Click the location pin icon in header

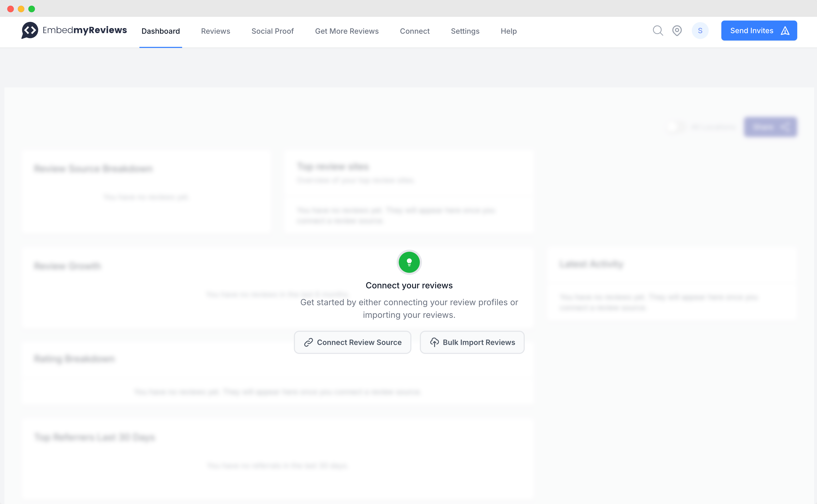[x=677, y=31]
